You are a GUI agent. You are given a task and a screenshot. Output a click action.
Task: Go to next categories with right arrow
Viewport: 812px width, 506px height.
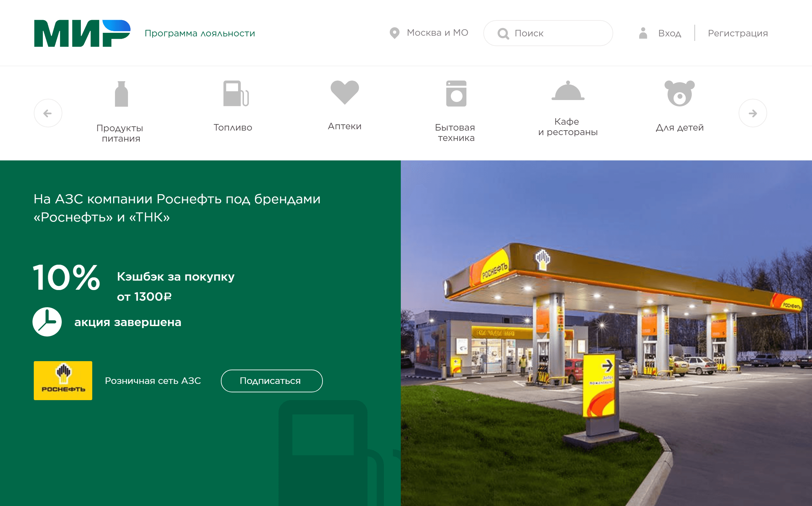tap(753, 113)
